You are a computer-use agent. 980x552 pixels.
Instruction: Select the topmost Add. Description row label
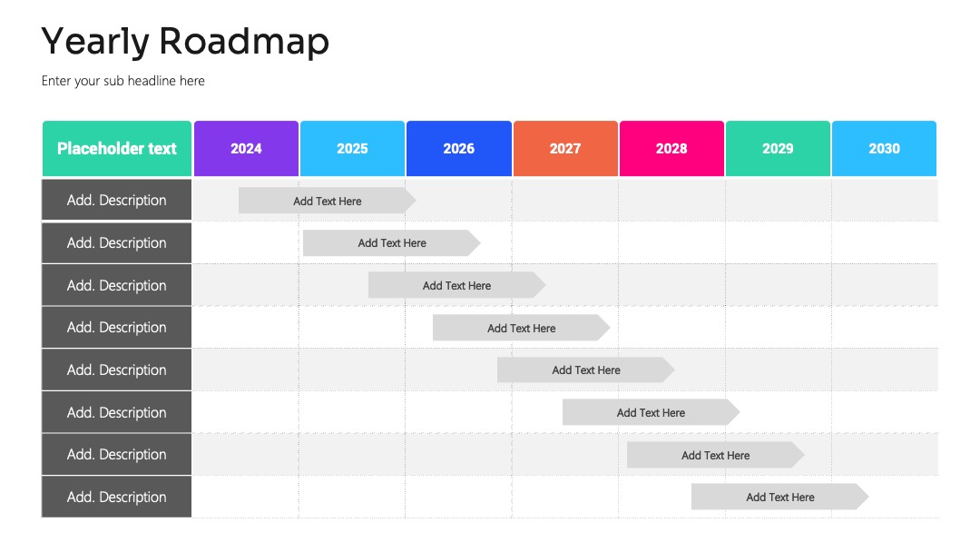point(117,200)
